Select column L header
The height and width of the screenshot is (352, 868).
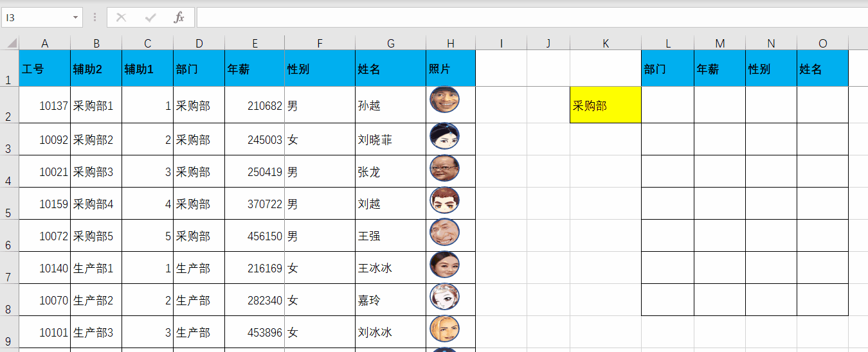click(668, 43)
